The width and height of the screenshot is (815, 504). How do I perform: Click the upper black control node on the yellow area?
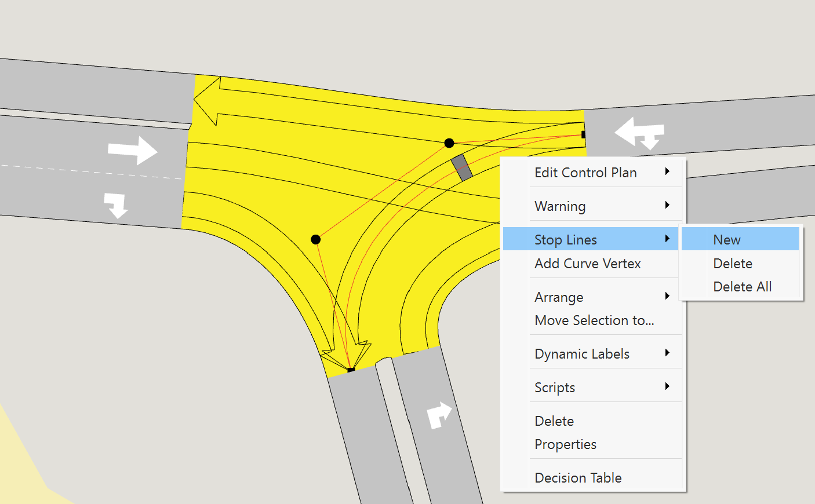coord(449,143)
